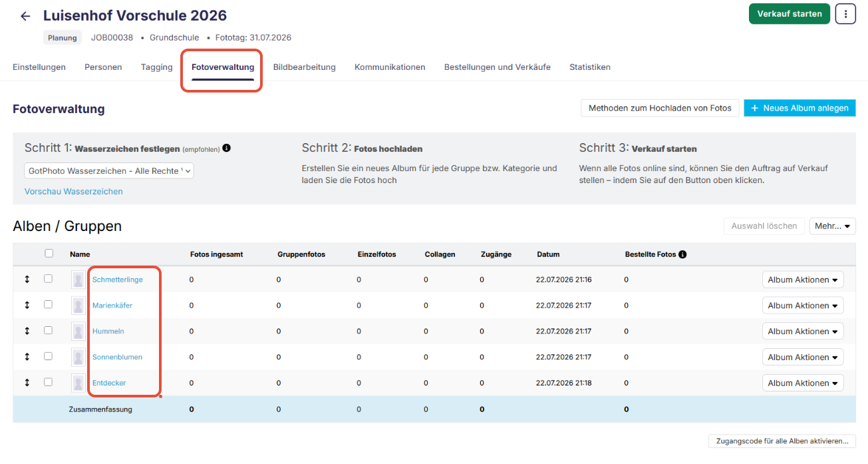Viewport: 868px width, 464px height.
Task: Click the reorder arrows for Sonnenblumen row
Action: (x=27, y=357)
